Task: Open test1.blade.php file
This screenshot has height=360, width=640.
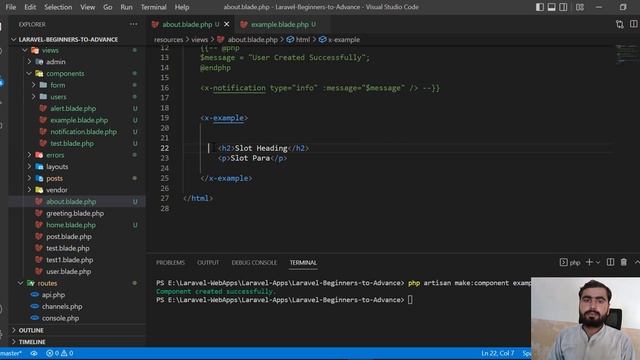Action: (69, 260)
